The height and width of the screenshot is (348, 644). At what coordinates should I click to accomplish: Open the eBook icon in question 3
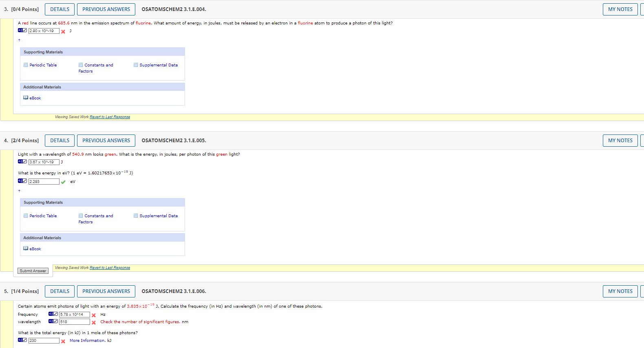coord(26,98)
